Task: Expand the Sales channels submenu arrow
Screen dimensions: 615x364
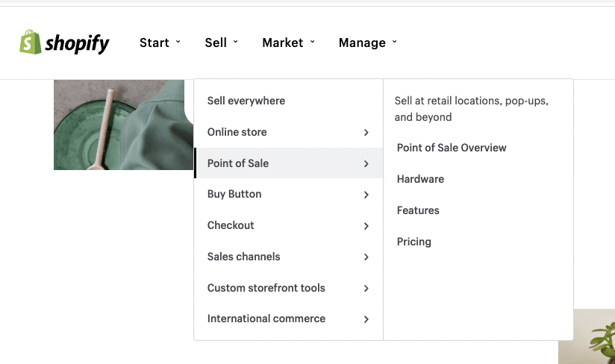Action: 366,257
